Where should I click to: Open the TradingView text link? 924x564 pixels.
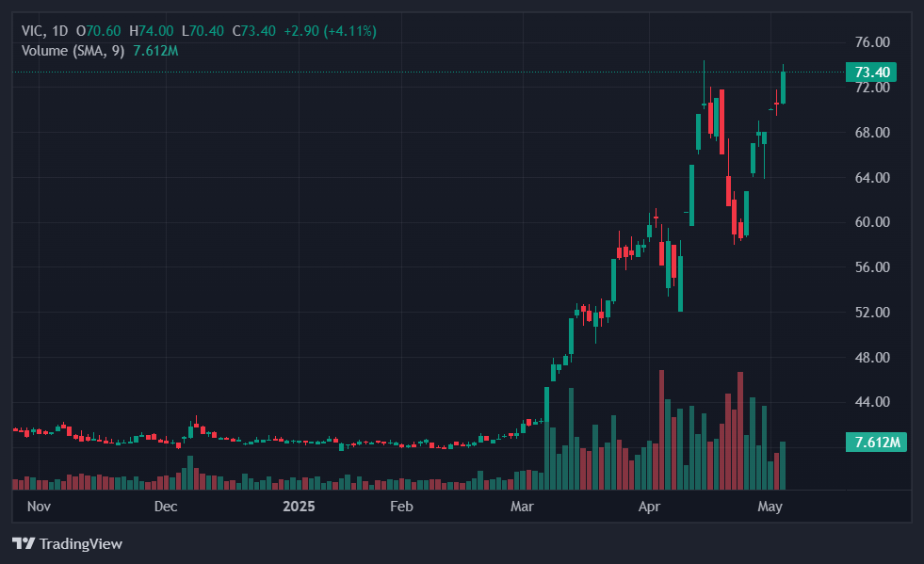point(81,543)
